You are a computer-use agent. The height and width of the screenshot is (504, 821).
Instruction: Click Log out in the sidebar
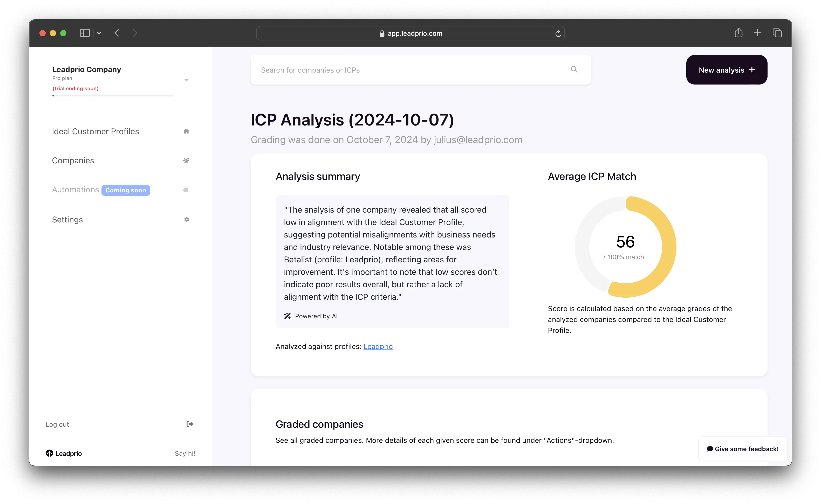click(57, 424)
